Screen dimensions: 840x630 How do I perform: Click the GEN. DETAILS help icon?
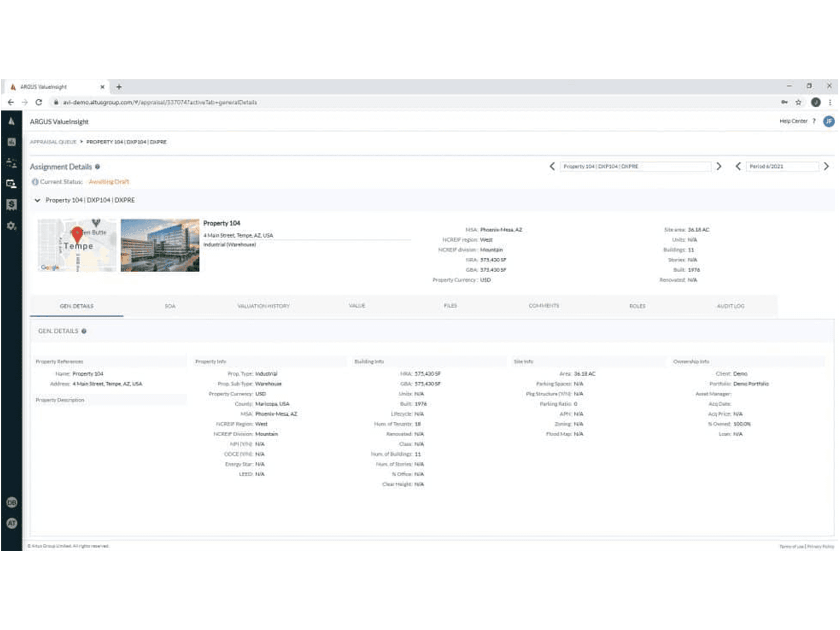point(84,331)
